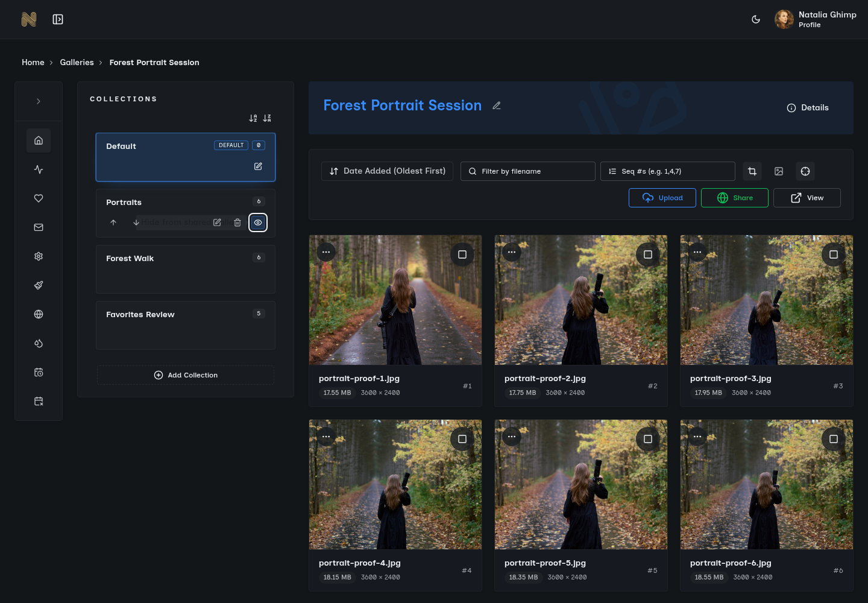Focus the Filter by filename field

(x=528, y=171)
